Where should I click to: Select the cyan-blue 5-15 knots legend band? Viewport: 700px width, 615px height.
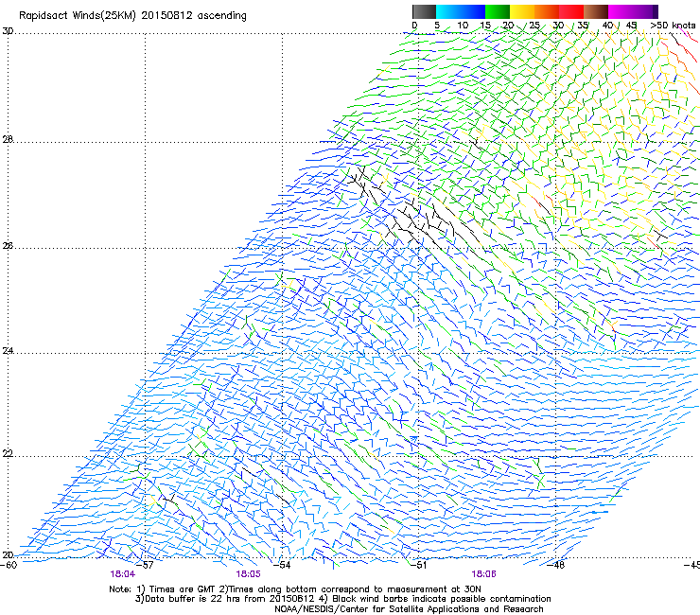click(461, 11)
